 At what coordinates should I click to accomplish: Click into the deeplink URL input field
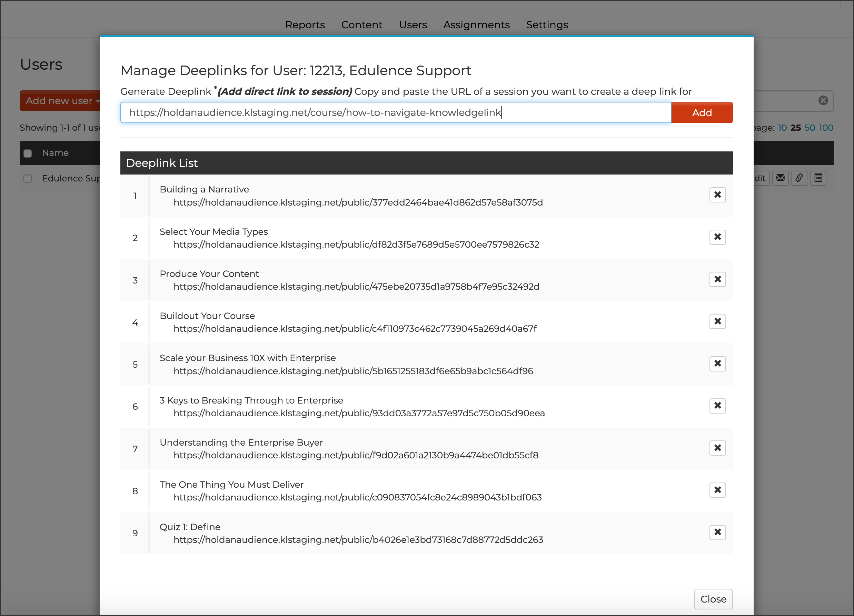[x=395, y=112]
